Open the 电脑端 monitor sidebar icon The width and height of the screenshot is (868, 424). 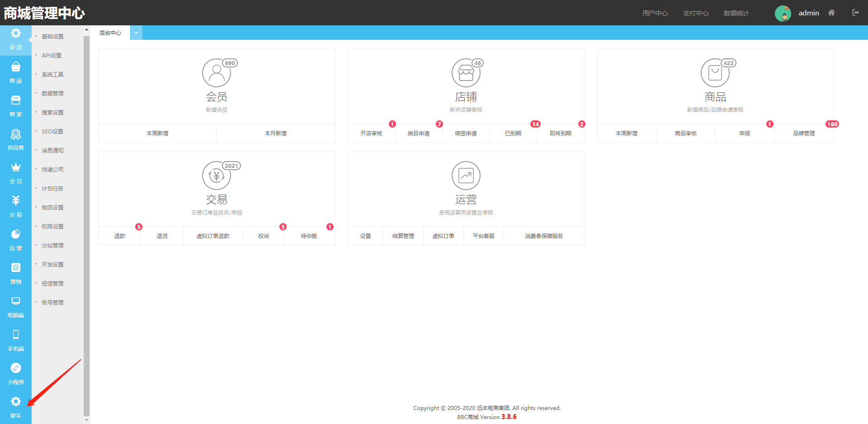point(16,301)
